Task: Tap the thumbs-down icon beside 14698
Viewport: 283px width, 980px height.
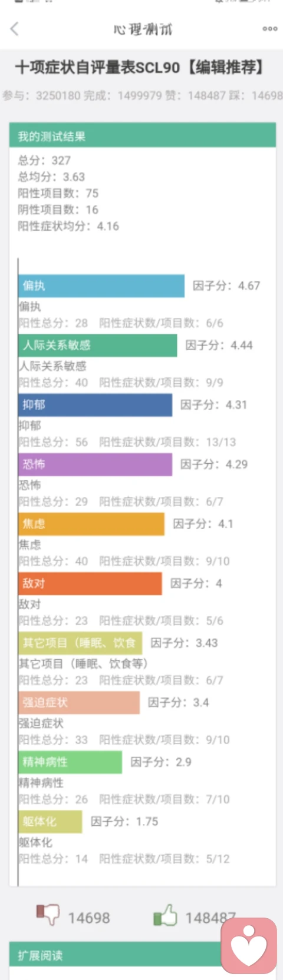Action: click(48, 914)
